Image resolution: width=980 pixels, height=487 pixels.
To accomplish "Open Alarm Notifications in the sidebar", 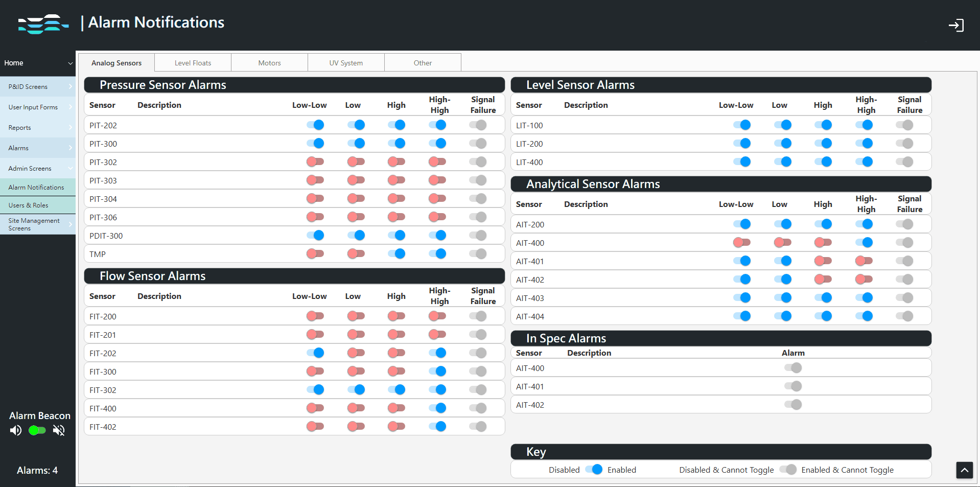I will tap(38, 187).
